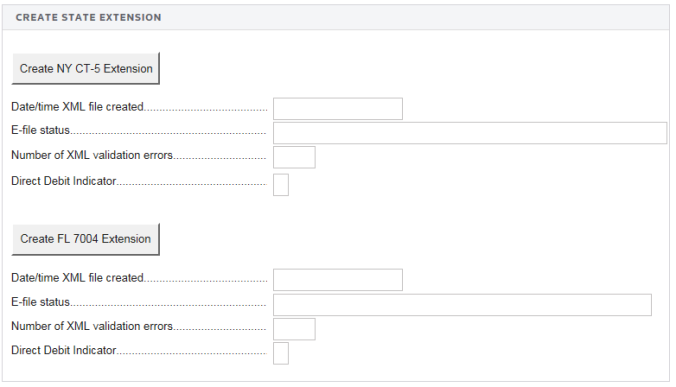
Task: Click the Direct Debit Indicator label under FL 7004
Action: [x=64, y=350]
